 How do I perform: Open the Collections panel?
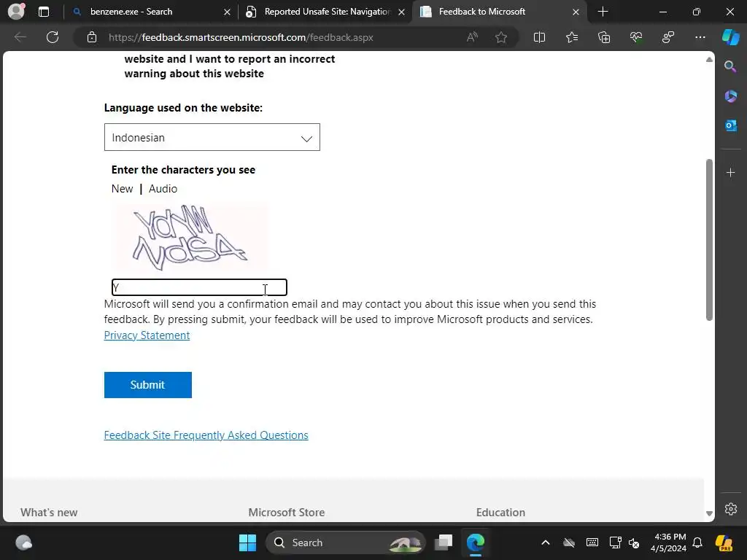coord(604,37)
